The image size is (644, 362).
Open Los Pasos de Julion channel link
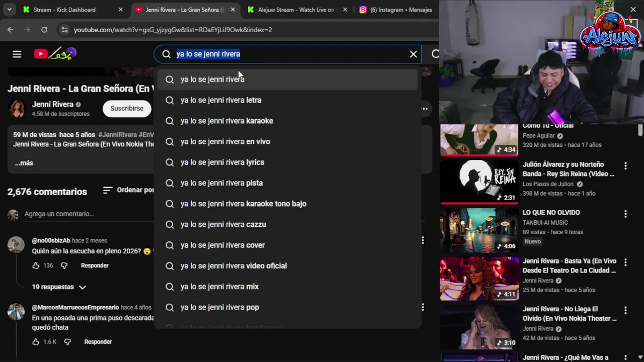coord(549,184)
